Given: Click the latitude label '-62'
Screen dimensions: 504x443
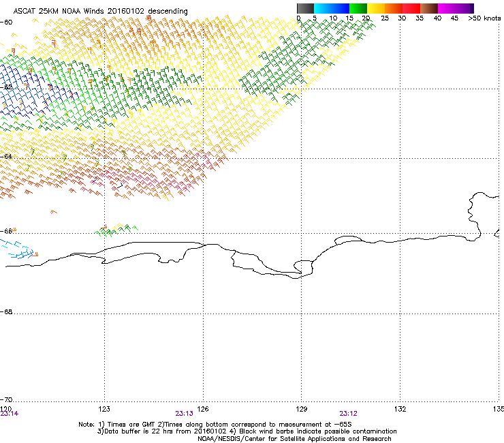Looking at the screenshot, I should click(6, 87).
